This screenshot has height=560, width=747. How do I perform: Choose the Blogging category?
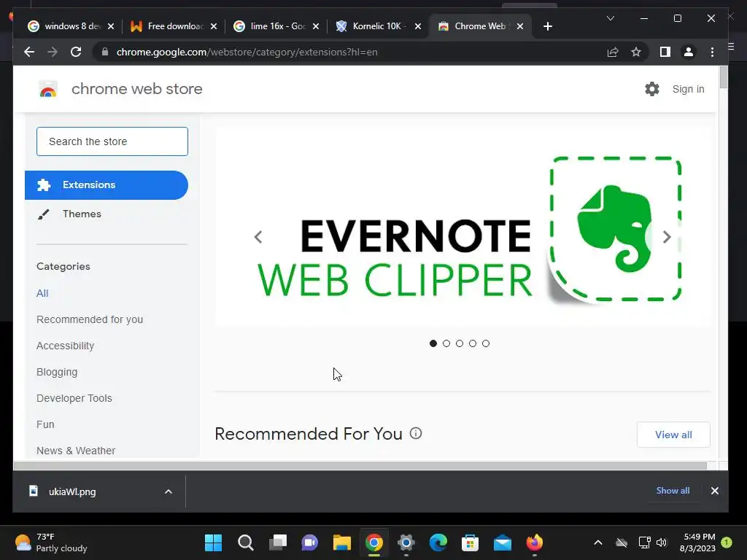click(x=57, y=371)
